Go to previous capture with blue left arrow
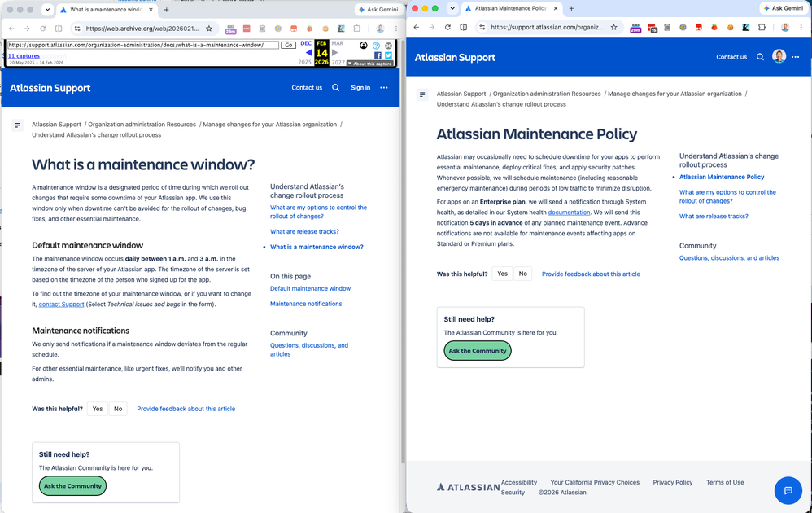The height and width of the screenshot is (513, 812). (308, 52)
